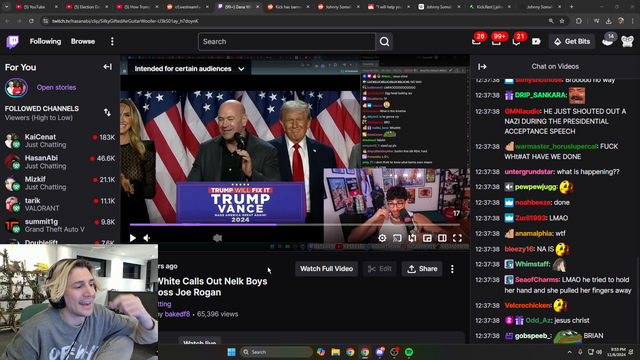
Task: Enter fullscreen on the clip player
Action: [x=457, y=238]
